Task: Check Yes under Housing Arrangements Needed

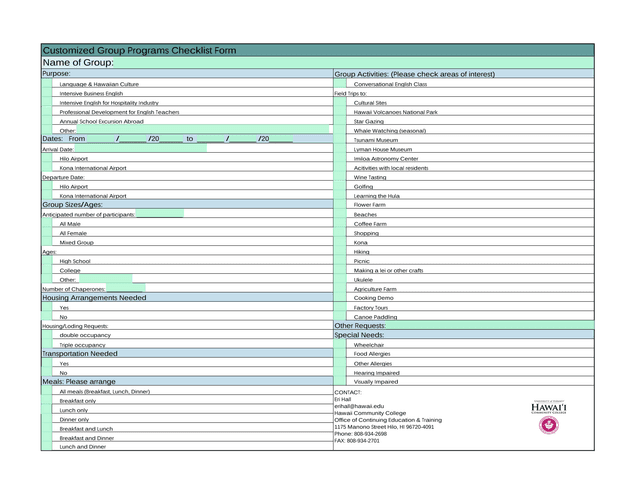Action: (x=47, y=307)
